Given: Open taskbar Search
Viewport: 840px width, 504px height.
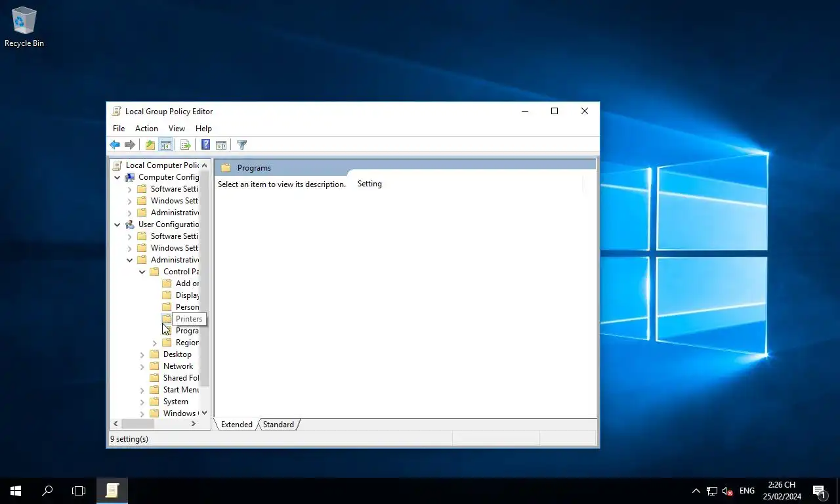Looking at the screenshot, I should coord(47,491).
